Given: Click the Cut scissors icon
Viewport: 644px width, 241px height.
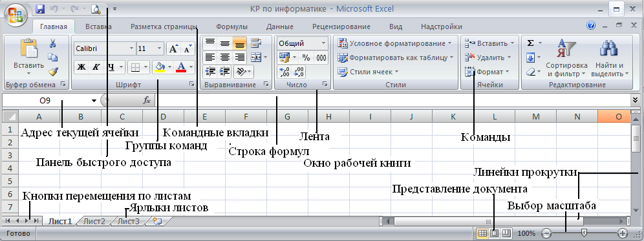Looking at the screenshot, I should point(52,43).
